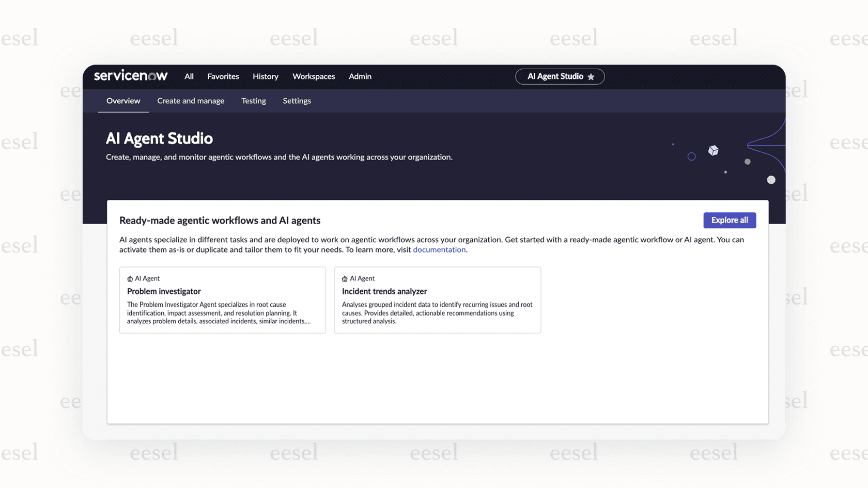Toggle the favorite star on AI Agent Studio
This screenshot has width=868, height=488.
(591, 76)
